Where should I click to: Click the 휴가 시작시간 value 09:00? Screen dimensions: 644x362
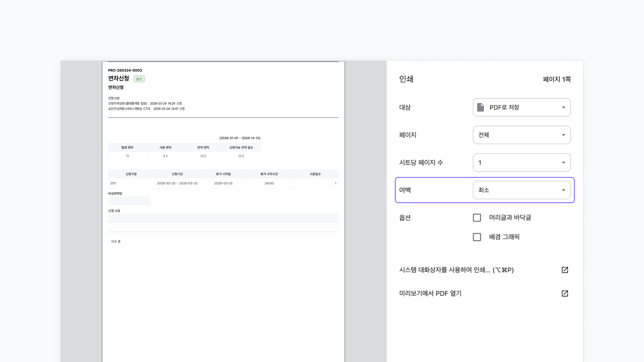click(x=269, y=183)
